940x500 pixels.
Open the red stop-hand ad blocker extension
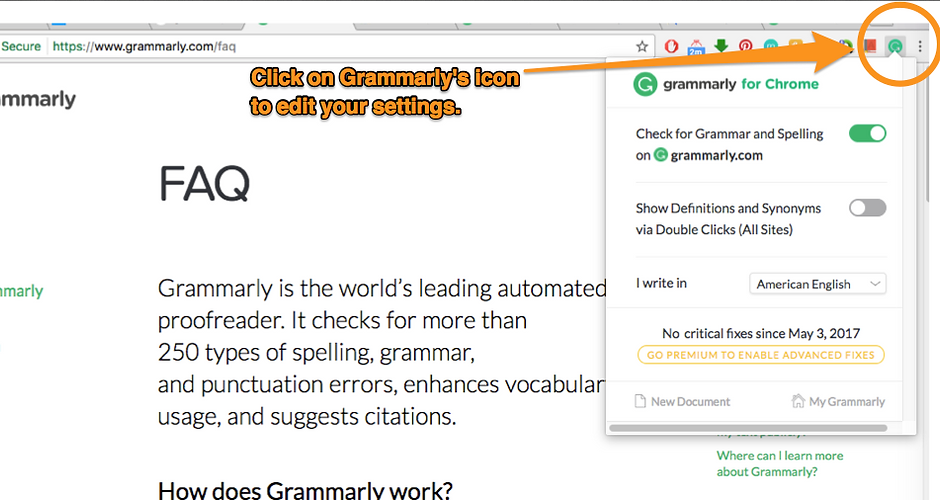pyautogui.click(x=671, y=46)
